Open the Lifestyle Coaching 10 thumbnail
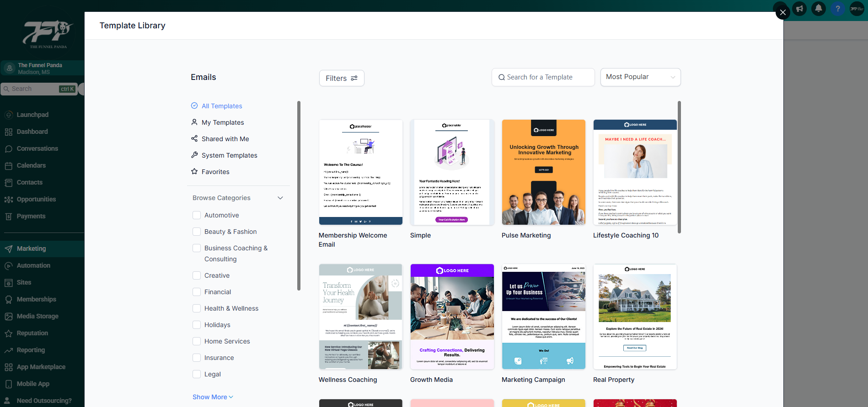The height and width of the screenshot is (407, 868). [635, 172]
